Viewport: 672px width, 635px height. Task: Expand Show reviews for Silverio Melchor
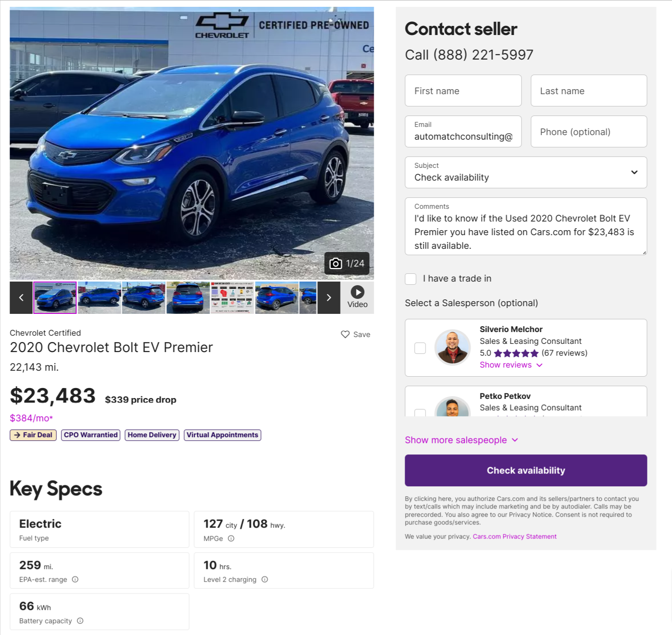pyautogui.click(x=511, y=365)
